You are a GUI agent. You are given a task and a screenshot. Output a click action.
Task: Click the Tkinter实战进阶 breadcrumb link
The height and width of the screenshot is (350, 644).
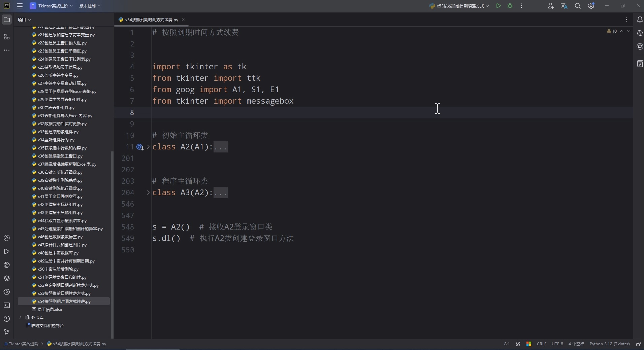(x=23, y=344)
